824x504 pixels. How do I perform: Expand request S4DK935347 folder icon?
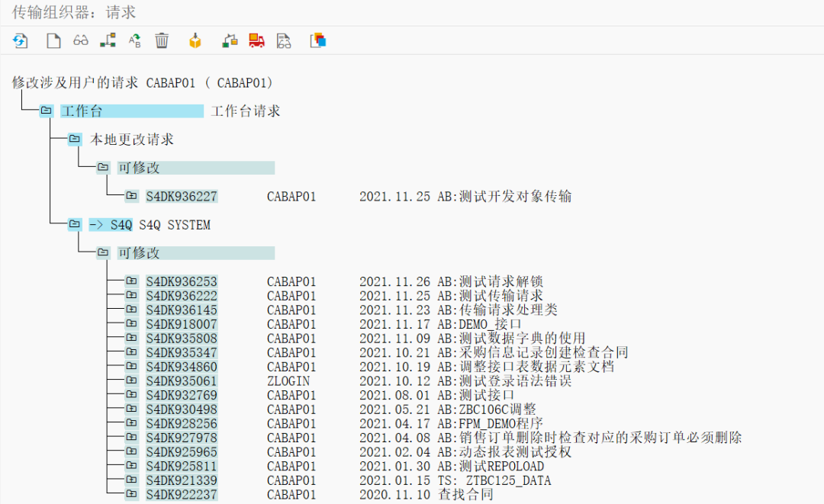(x=131, y=352)
